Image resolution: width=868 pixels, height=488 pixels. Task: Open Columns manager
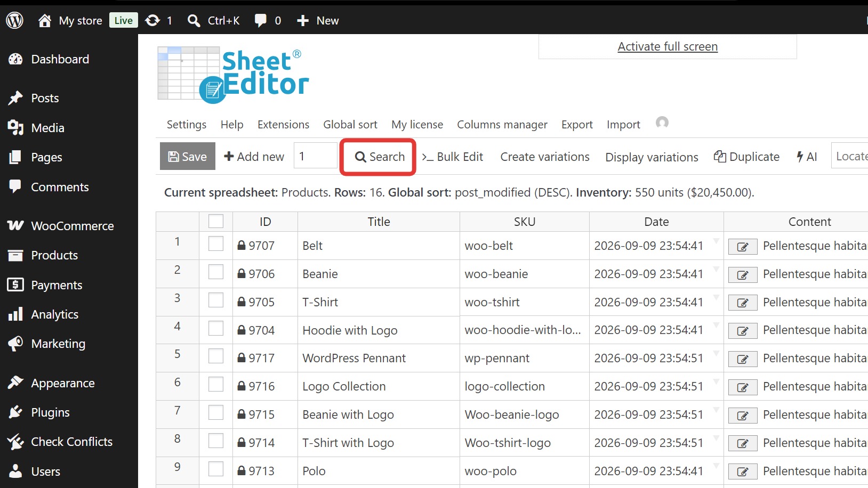[x=502, y=125]
